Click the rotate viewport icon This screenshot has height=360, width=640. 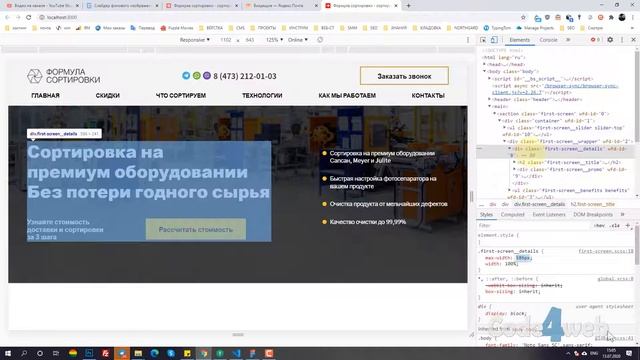(x=320, y=40)
